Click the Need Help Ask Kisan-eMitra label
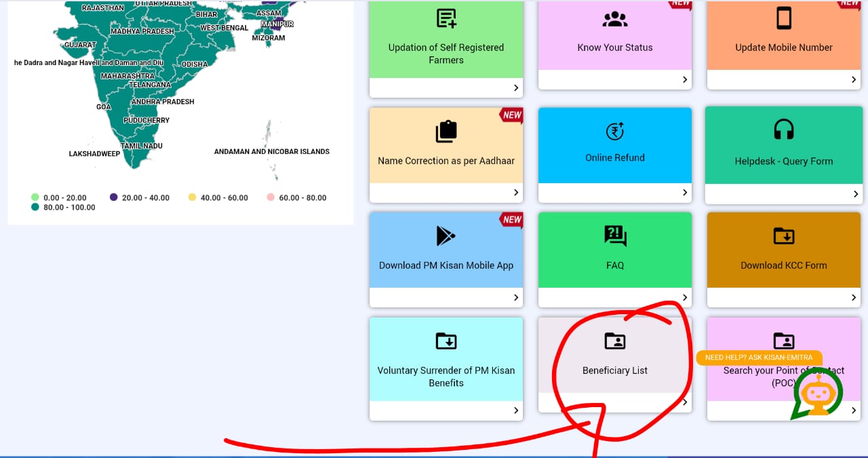 [x=758, y=358]
